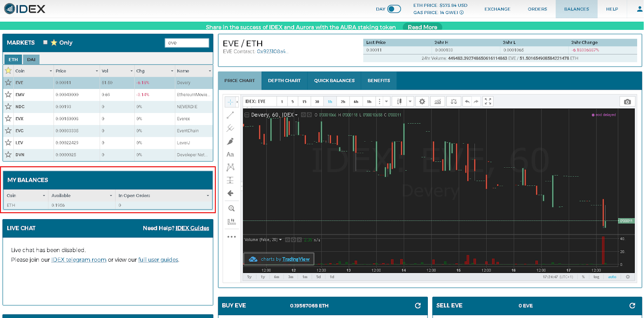Select the price range measurement tool
Viewport: 644px width, 318px height.
[x=230, y=180]
